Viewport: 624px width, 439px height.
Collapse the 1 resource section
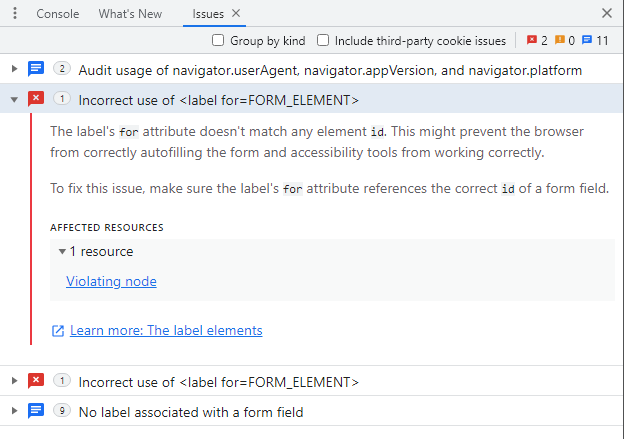point(62,252)
